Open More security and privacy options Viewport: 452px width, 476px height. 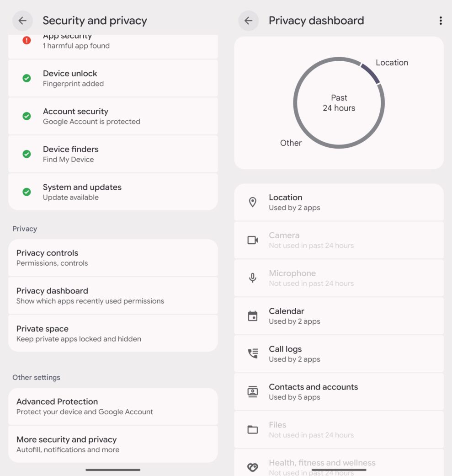pyautogui.click(x=113, y=444)
